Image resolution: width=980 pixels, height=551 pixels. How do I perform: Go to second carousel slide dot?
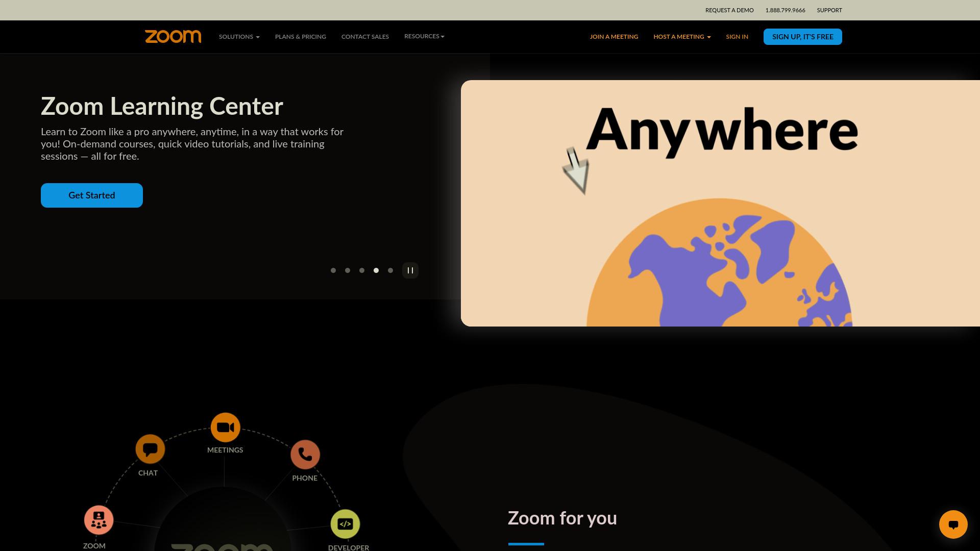pyautogui.click(x=348, y=270)
